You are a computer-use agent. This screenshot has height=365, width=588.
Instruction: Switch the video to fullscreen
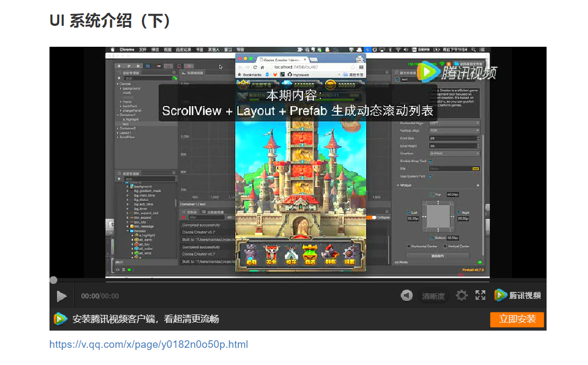[x=480, y=295]
